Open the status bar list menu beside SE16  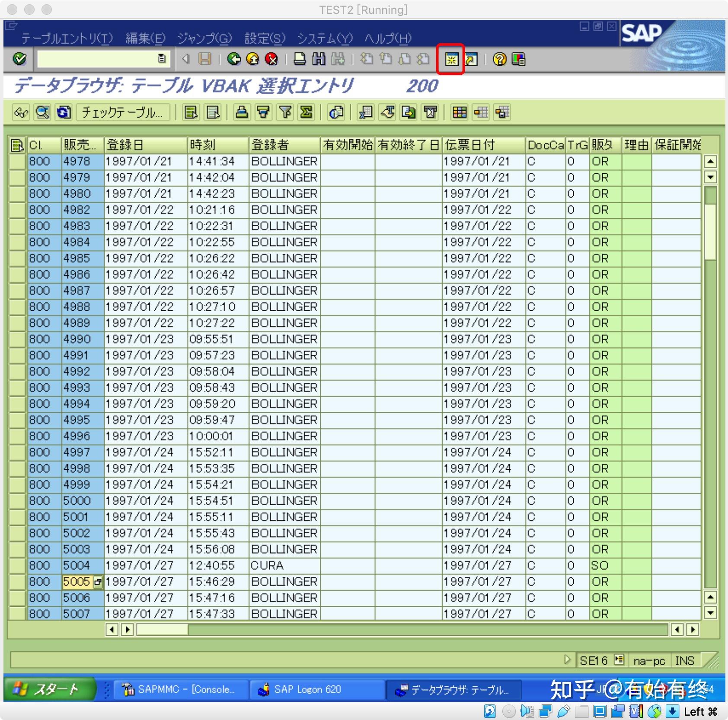[619, 660]
